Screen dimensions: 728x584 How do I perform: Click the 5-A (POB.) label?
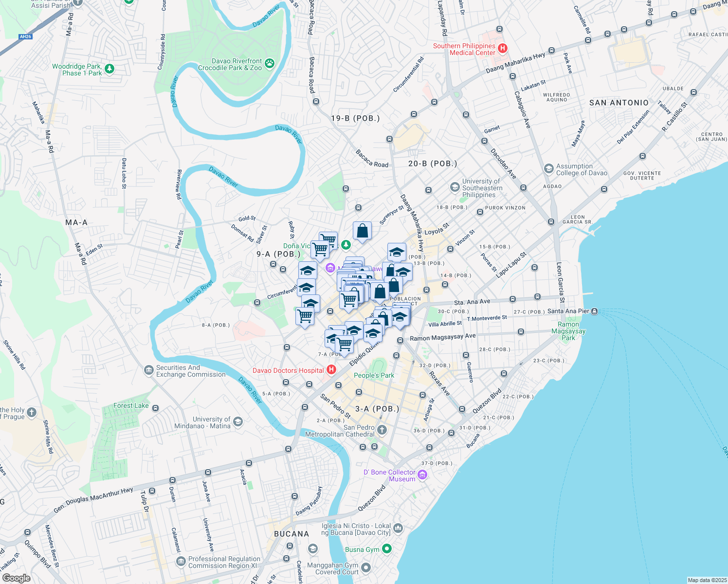pyautogui.click(x=276, y=394)
